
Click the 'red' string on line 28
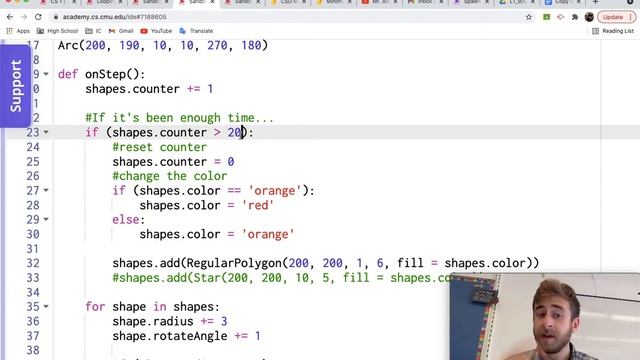click(x=258, y=205)
